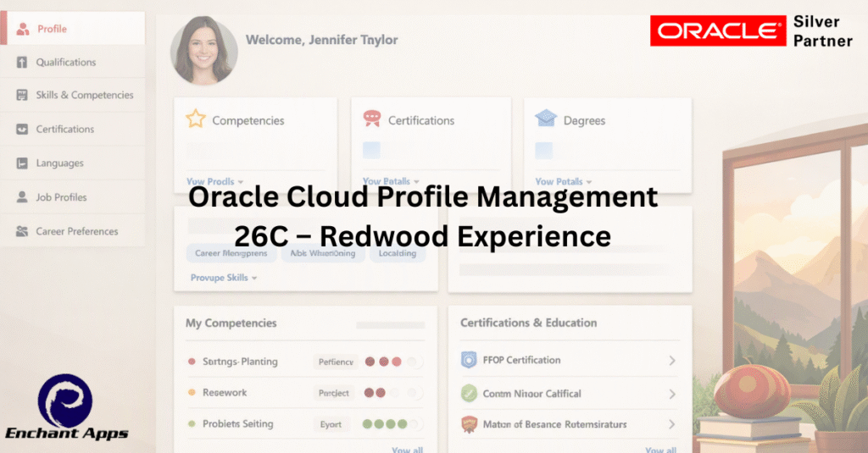The width and height of the screenshot is (868, 453).
Task: Expand the Provupe Skills dropdown
Action: [x=224, y=278]
